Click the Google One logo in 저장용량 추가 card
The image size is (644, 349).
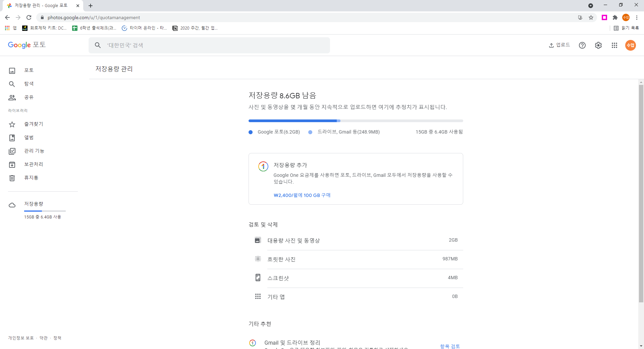pyautogui.click(x=263, y=166)
